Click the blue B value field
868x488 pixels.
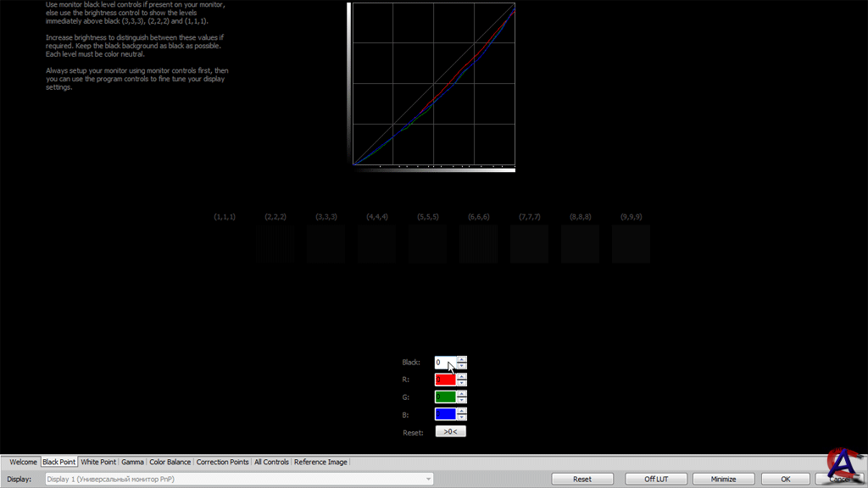pos(445,414)
